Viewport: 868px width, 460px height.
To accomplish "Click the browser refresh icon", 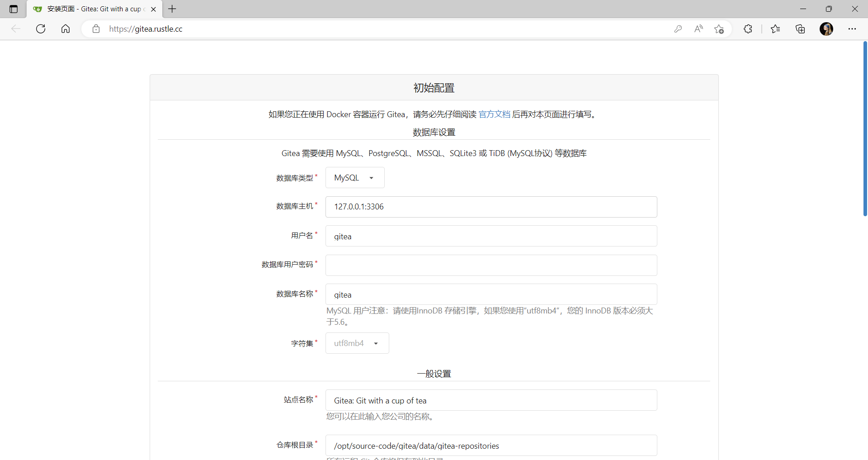I will tap(41, 29).
